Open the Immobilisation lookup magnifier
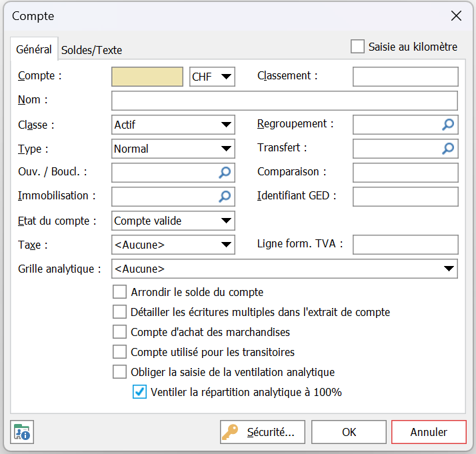The width and height of the screenshot is (476, 454). (x=225, y=197)
